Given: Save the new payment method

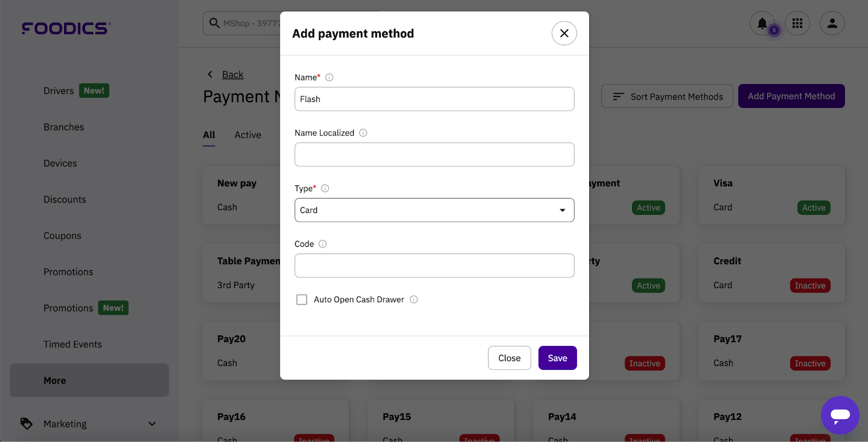Looking at the screenshot, I should coord(557,358).
